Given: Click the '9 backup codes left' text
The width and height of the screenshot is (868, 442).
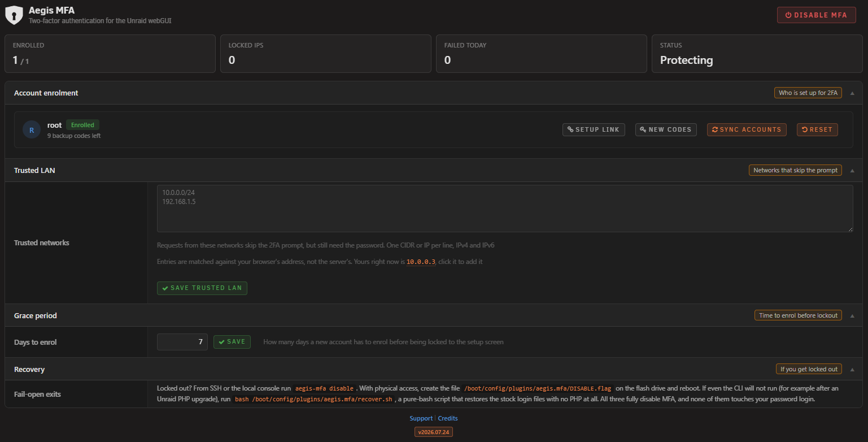Looking at the screenshot, I should pos(74,136).
